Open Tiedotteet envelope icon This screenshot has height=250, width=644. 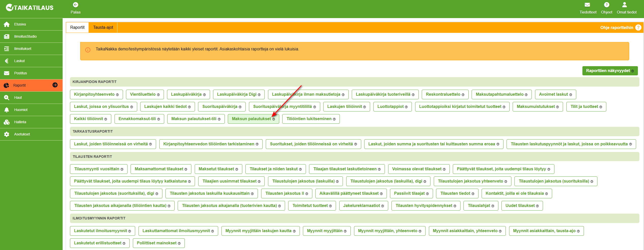(x=587, y=5)
